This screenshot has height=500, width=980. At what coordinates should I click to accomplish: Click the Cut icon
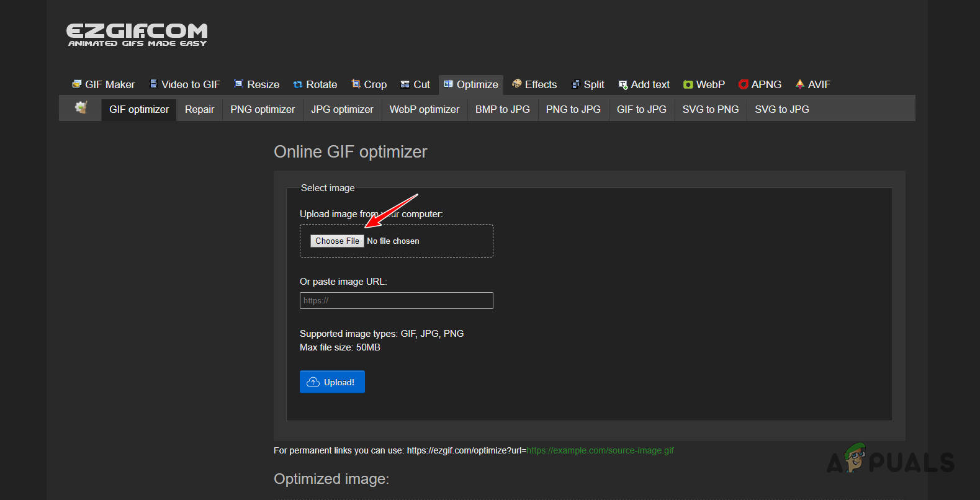[x=405, y=84]
